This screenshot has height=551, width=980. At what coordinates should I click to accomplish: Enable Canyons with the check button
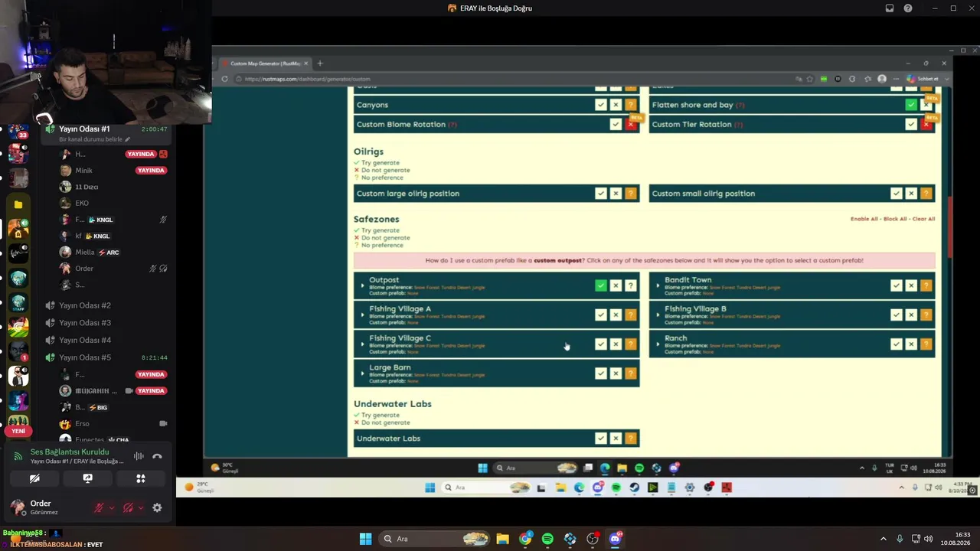601,105
